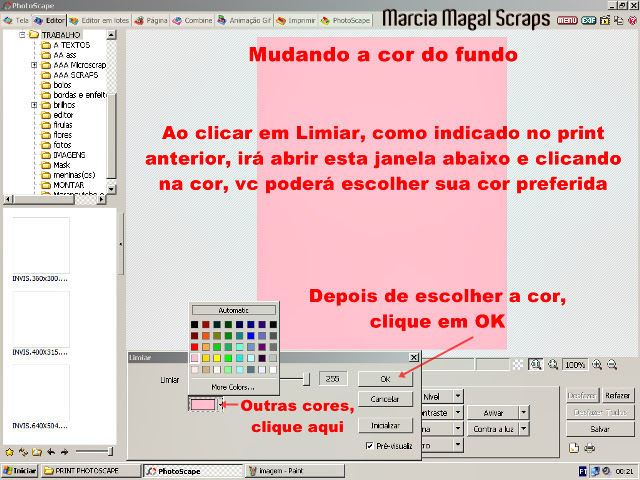Open the Nível dropdown arrow

[x=458, y=396]
